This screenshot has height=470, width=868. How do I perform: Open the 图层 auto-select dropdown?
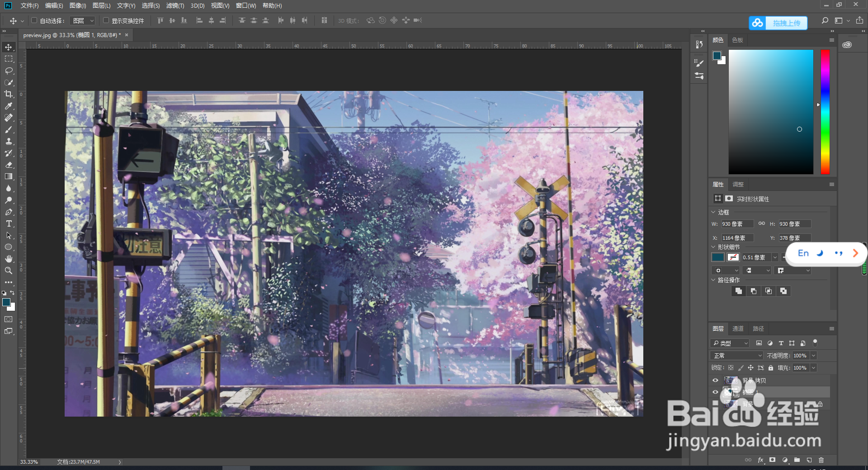[x=82, y=20]
